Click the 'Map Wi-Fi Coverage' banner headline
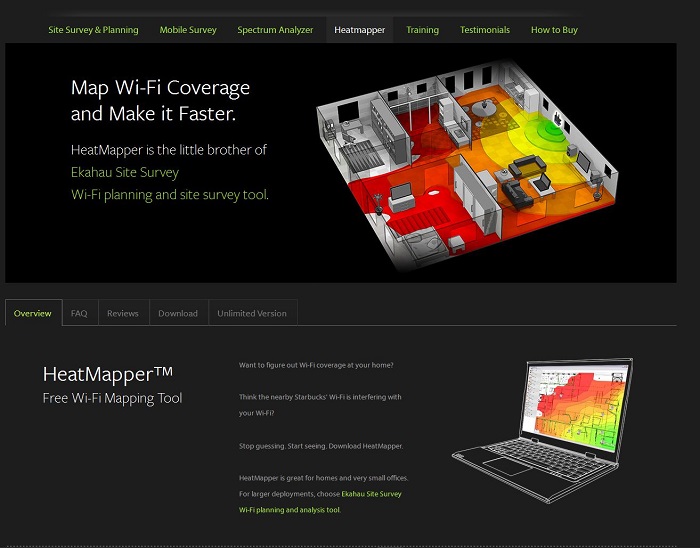 pos(160,100)
